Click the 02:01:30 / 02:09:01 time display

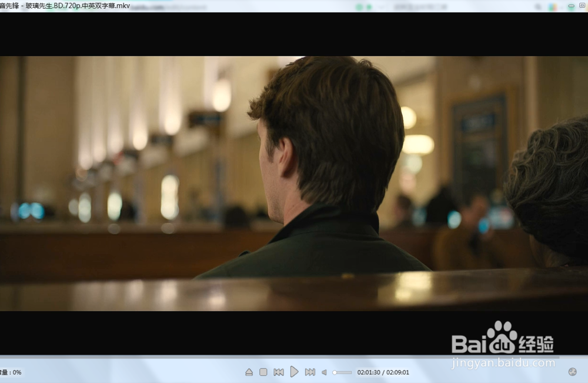point(383,372)
